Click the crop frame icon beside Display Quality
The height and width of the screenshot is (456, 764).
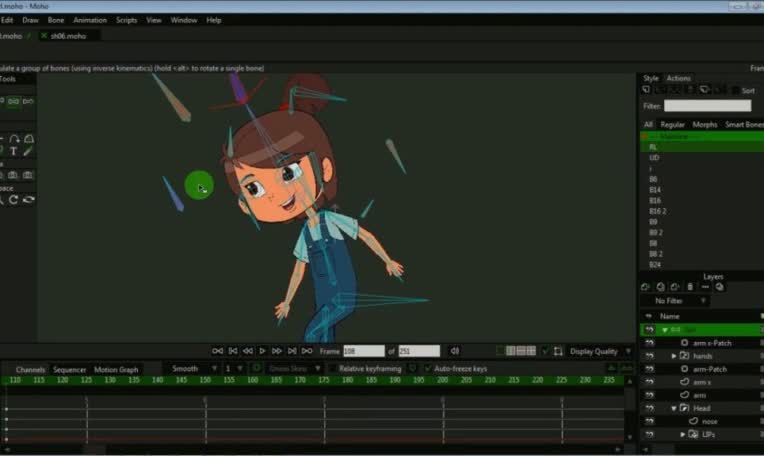tap(558, 351)
